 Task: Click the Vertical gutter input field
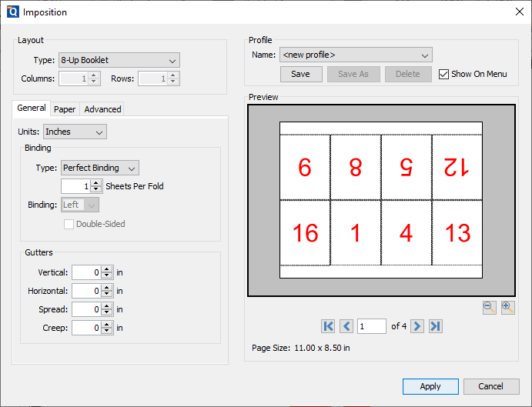click(x=86, y=272)
